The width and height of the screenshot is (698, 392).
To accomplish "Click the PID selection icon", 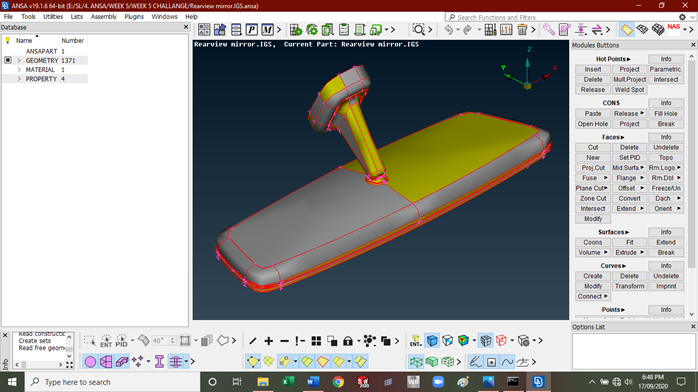I will (121, 341).
